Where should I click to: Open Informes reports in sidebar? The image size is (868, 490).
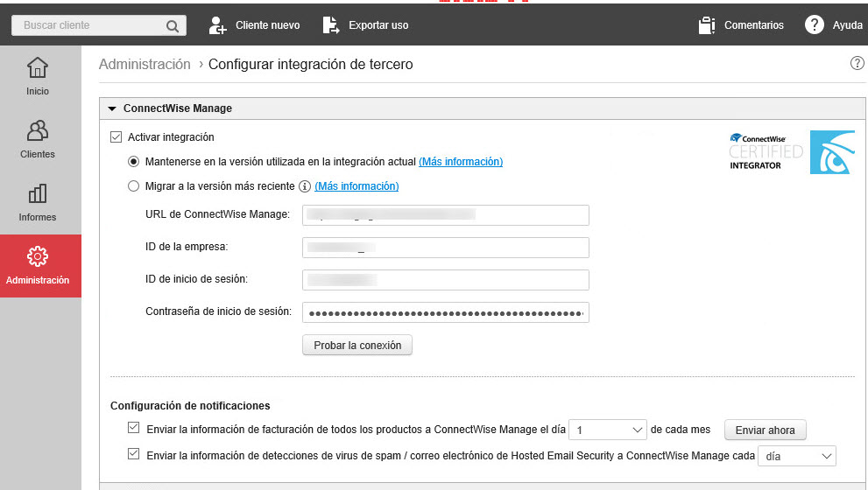point(38,202)
